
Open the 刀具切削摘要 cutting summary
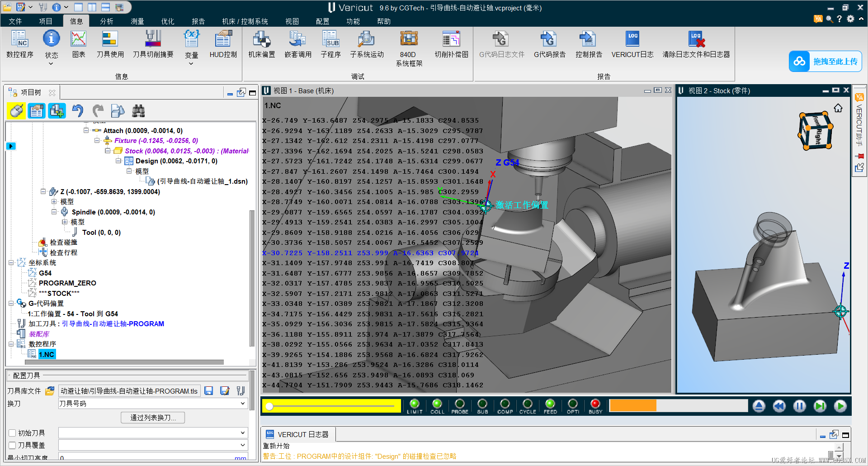coord(153,44)
